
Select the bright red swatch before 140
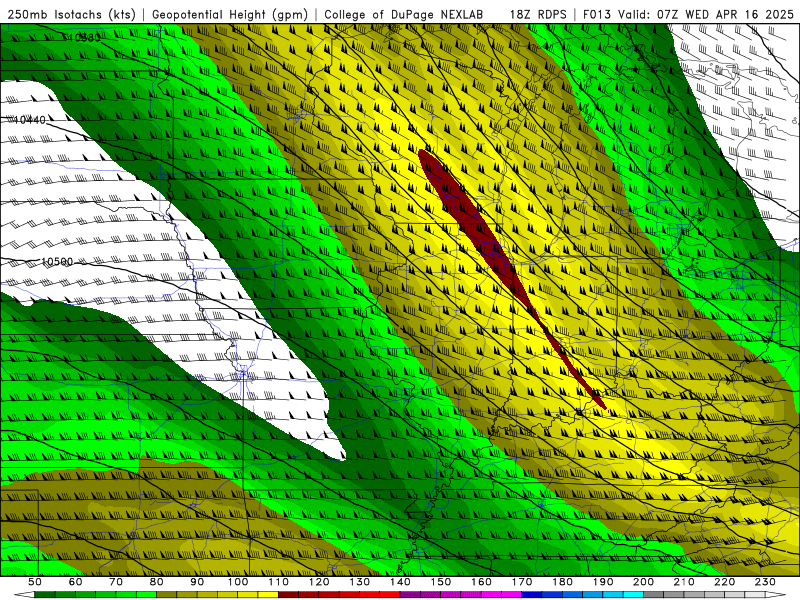[390, 595]
